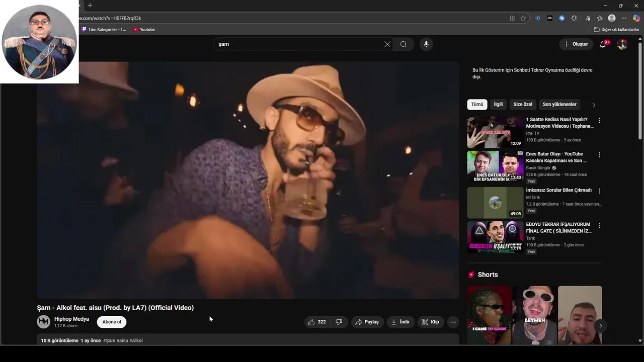Open Edge Settings and more menu

[x=624, y=18]
